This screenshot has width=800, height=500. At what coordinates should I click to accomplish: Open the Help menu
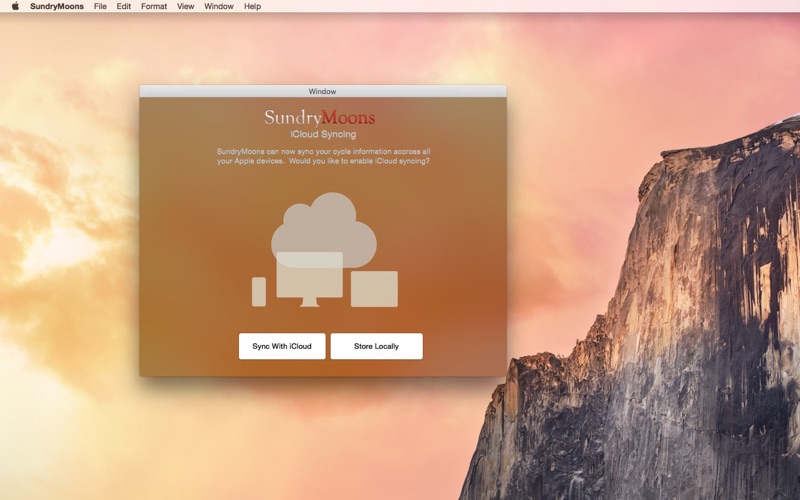click(x=252, y=6)
